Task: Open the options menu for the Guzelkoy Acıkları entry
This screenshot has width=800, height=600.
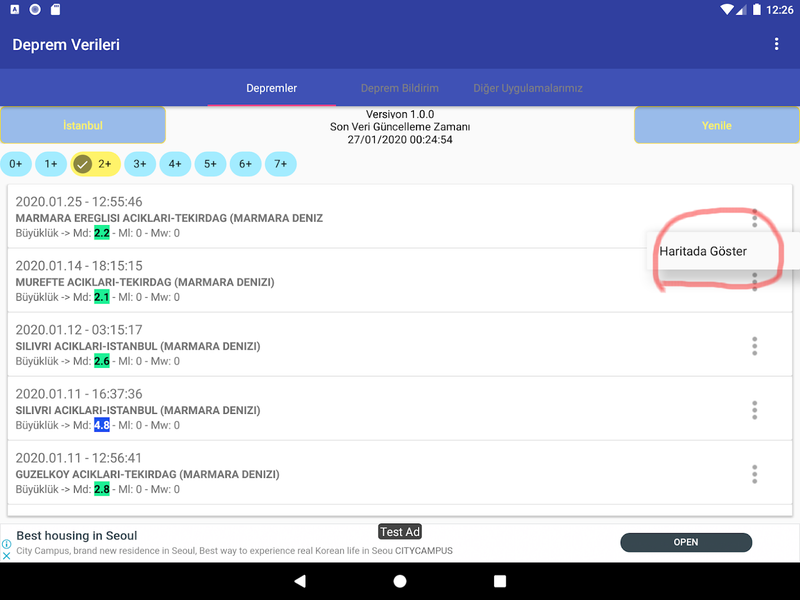Action: coord(755,474)
